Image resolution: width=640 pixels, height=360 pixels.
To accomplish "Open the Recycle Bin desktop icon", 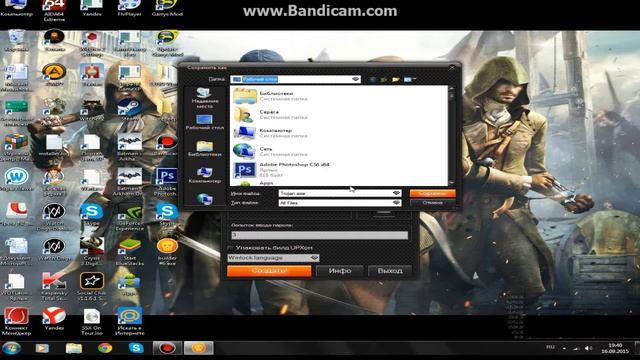I will click(x=16, y=40).
